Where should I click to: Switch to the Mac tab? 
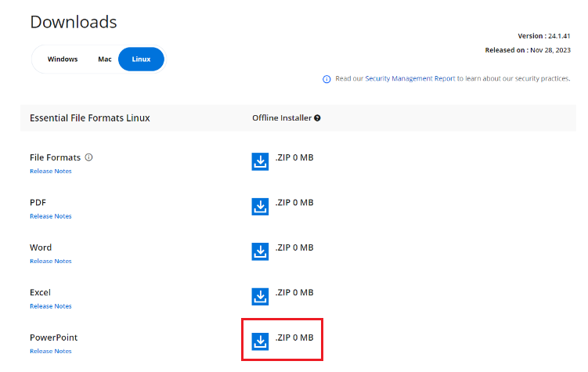tap(105, 60)
